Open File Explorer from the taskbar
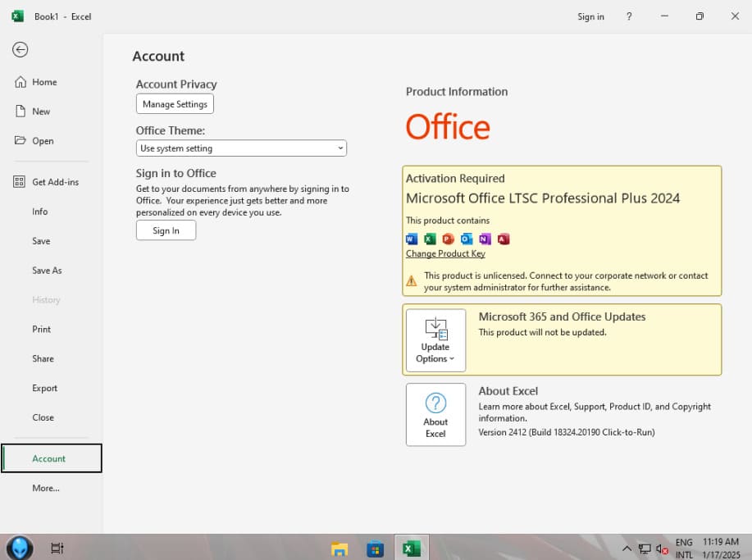The image size is (752, 560). [x=340, y=548]
